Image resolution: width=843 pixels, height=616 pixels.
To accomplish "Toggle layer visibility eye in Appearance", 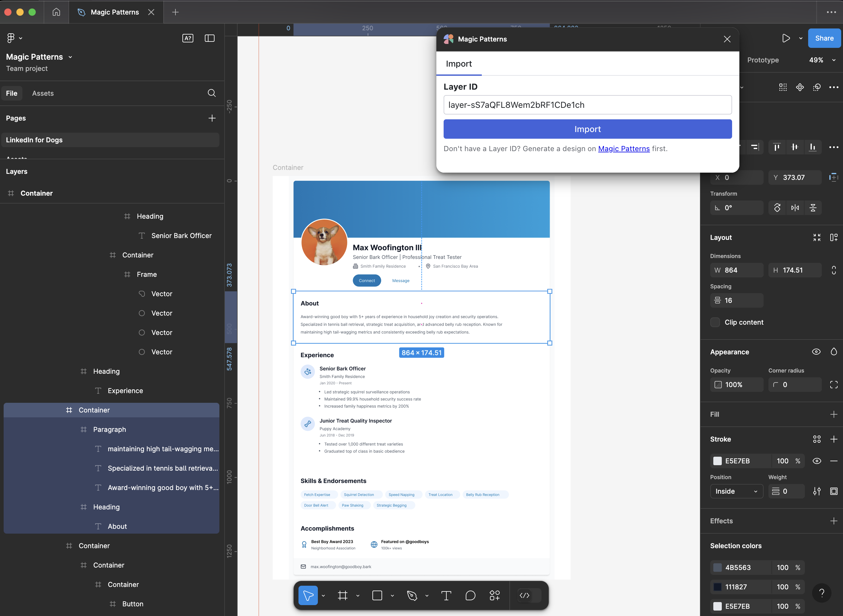I will pos(816,352).
